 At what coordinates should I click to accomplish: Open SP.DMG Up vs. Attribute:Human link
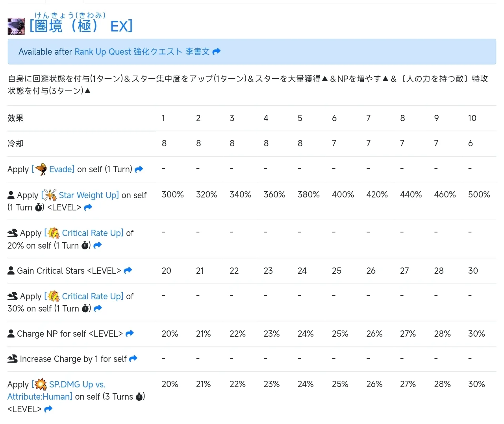coord(77,384)
